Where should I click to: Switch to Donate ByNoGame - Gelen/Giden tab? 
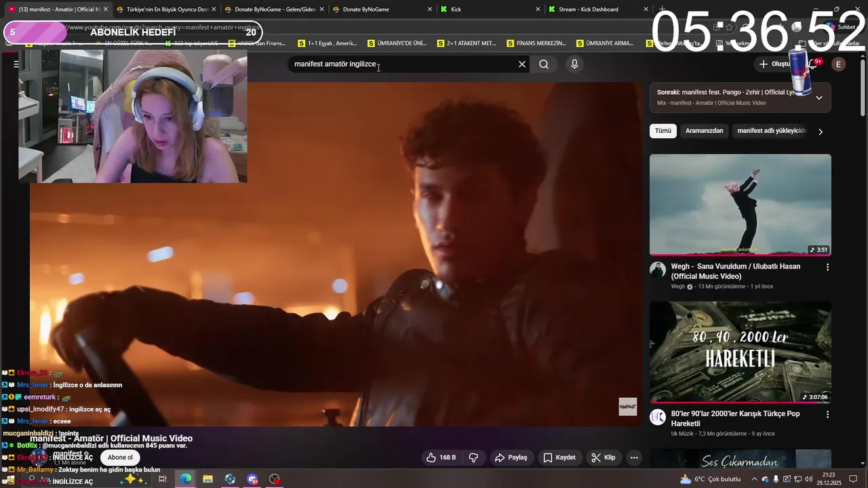pyautogui.click(x=275, y=9)
